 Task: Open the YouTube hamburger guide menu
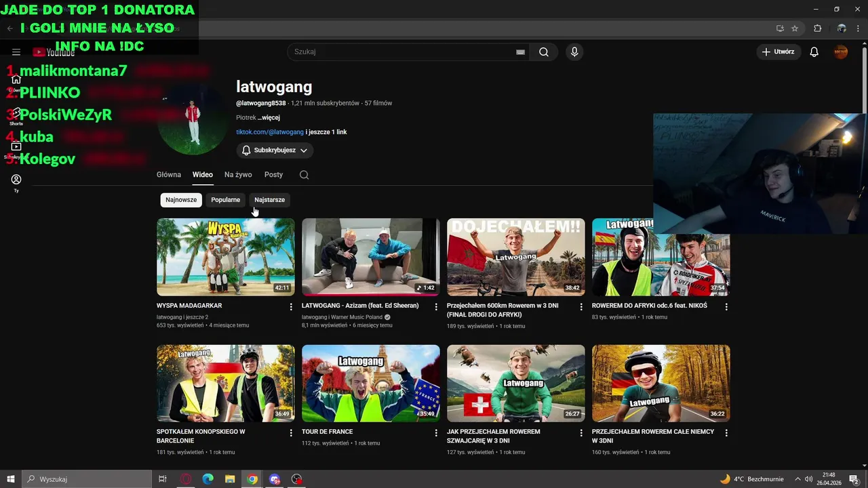point(16,52)
